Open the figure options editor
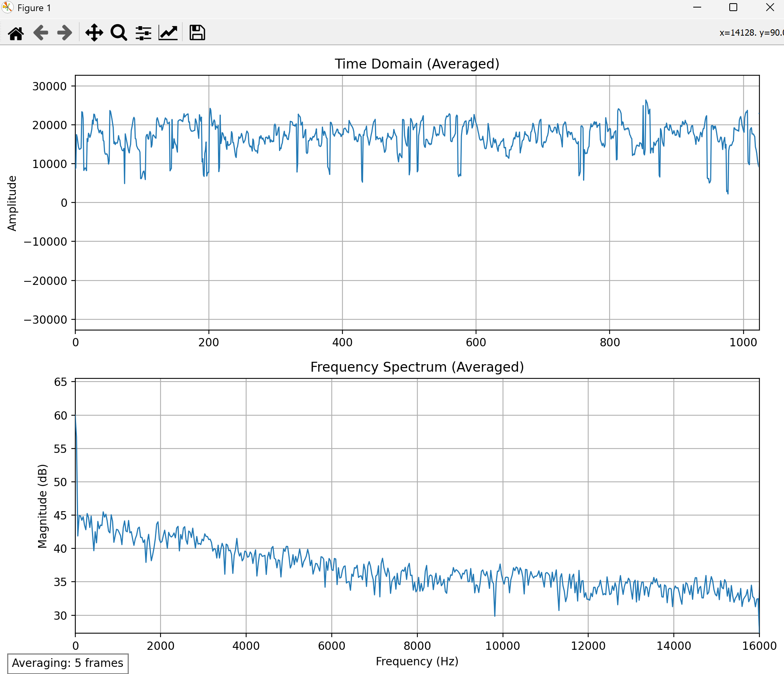This screenshot has height=674, width=784. (x=167, y=33)
